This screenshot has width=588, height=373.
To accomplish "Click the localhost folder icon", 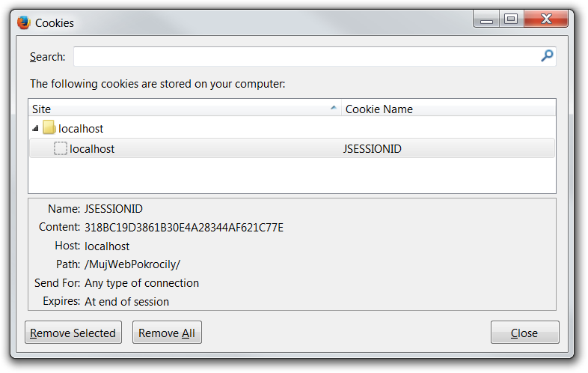I will tap(49, 129).
